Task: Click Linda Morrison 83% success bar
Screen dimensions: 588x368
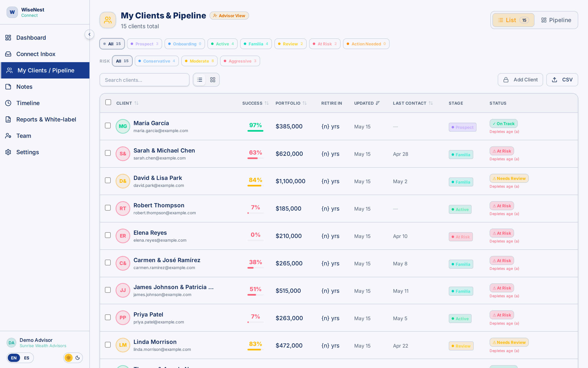Action: tap(255, 350)
